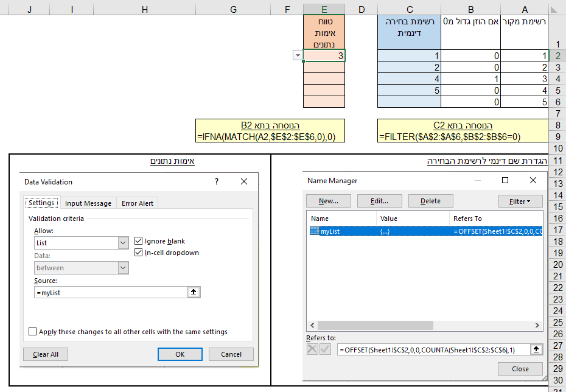This screenshot has width=566, height=392.
Task: Click cell A6 containing 5
Action: tap(525, 102)
